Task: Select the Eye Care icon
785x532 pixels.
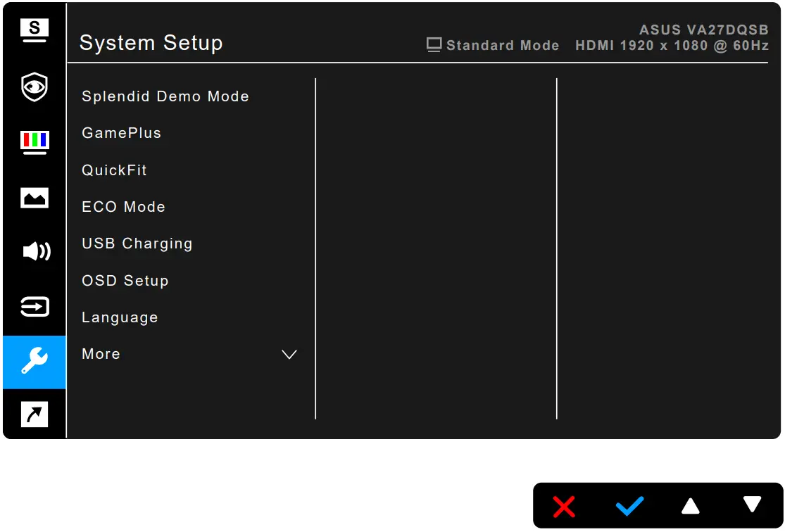Action: (34, 87)
